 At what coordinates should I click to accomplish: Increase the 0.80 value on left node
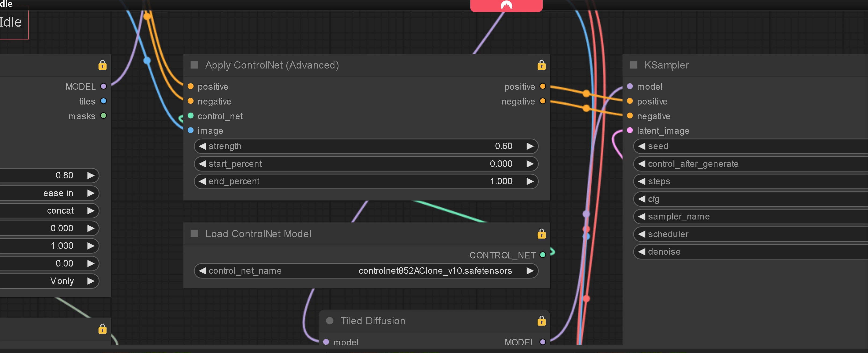91,175
